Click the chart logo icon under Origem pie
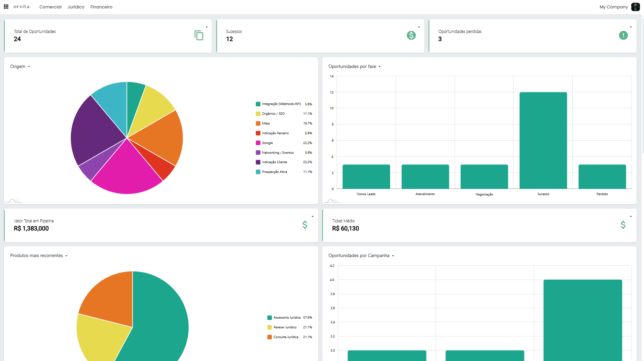Viewport: 644px width, 361px height. [x=14, y=201]
